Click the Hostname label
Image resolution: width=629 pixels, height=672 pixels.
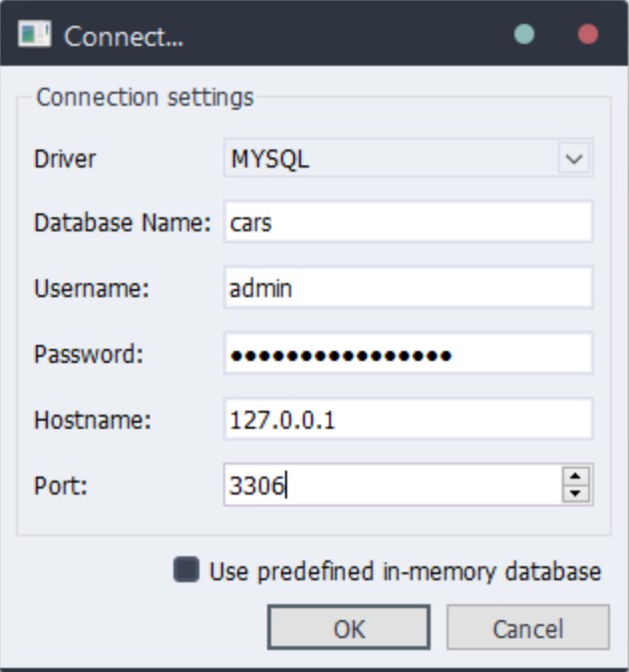click(x=93, y=420)
